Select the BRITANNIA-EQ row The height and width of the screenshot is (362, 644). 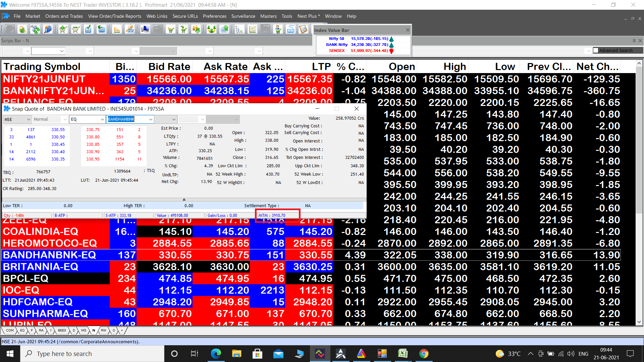[x=311, y=267]
